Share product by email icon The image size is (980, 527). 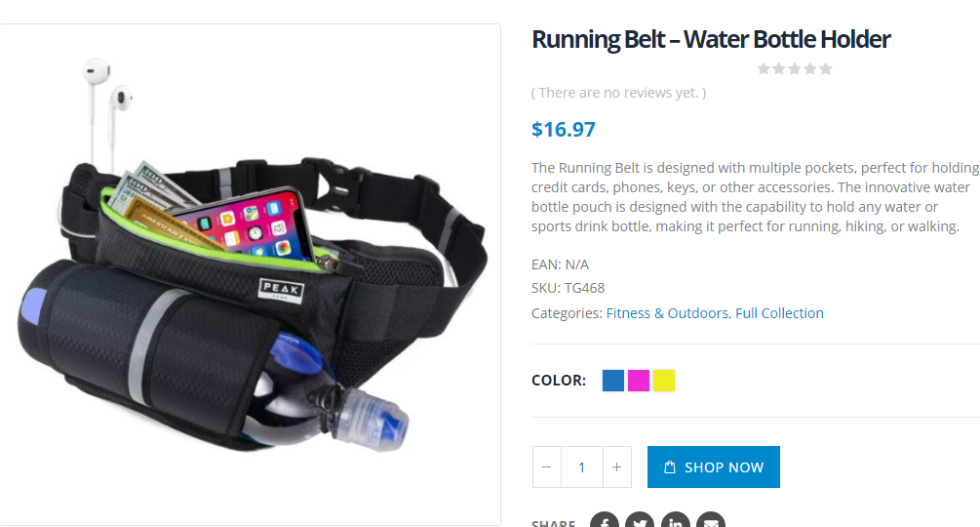click(x=711, y=520)
